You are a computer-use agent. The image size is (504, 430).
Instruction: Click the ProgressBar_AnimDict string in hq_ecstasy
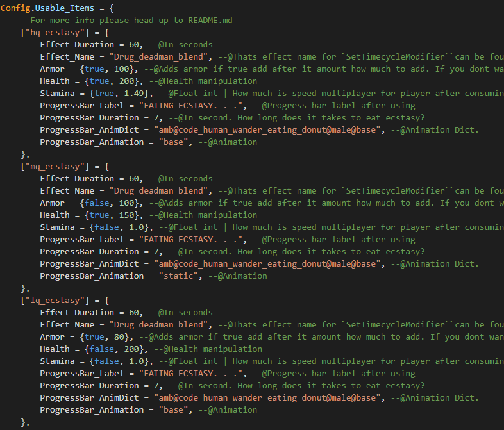(x=267, y=130)
